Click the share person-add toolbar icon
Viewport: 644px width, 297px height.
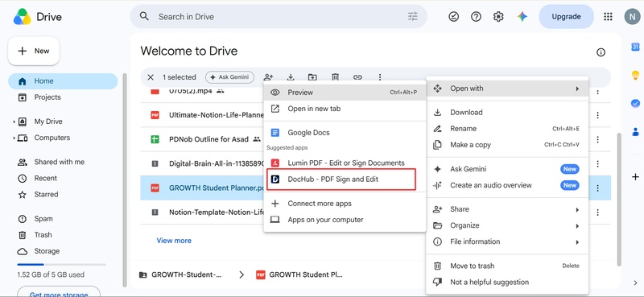pyautogui.click(x=269, y=77)
